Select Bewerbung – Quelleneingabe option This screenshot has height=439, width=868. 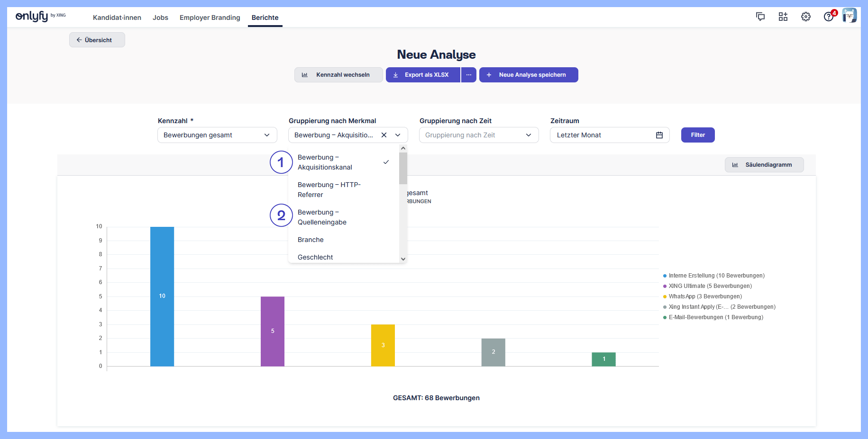(322, 217)
